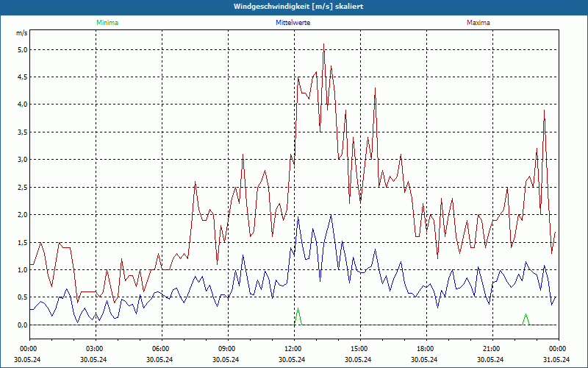Click the green Minima spike just after 12:00
The height and width of the screenshot is (368, 588).
point(298,316)
